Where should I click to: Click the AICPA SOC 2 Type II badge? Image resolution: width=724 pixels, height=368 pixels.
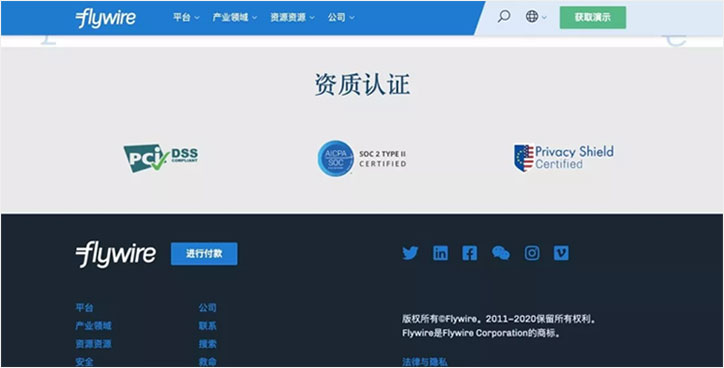pyautogui.click(x=362, y=158)
